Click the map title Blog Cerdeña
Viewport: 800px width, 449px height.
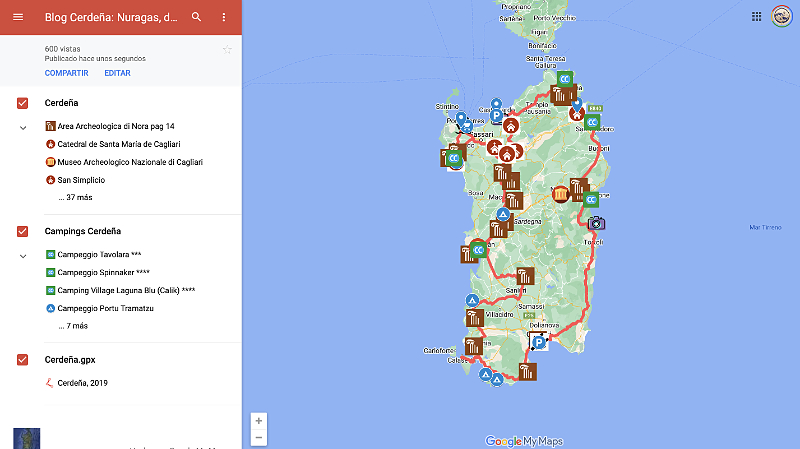(111, 17)
